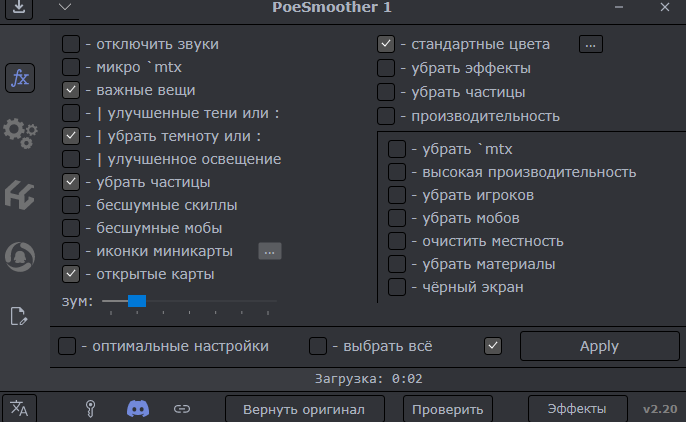Minimize the PoeSmoother window
686x422 pixels.
pos(619,7)
